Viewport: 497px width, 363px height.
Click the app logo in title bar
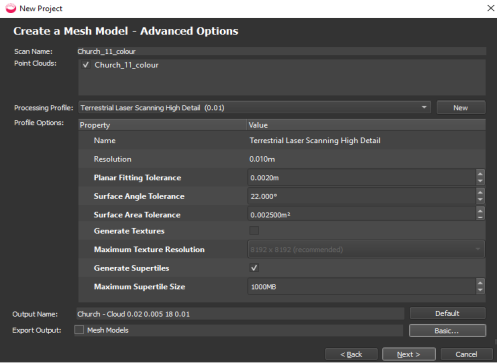11,8
